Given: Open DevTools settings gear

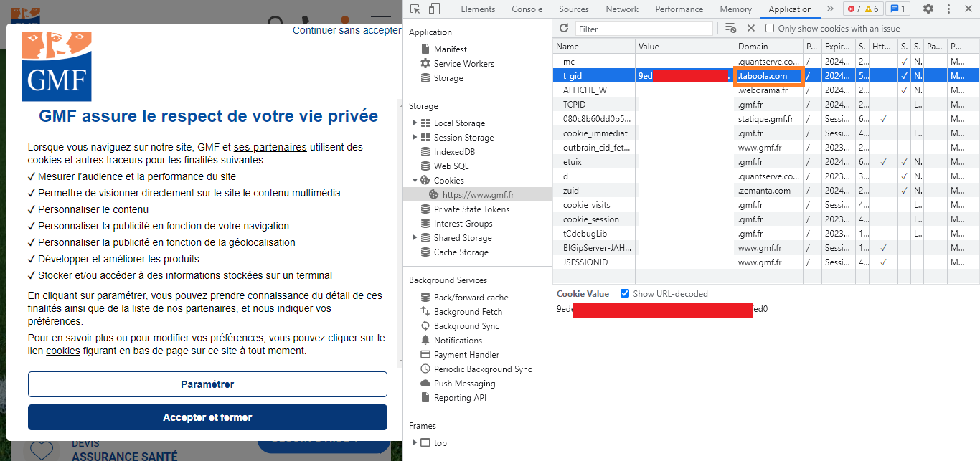Looking at the screenshot, I should [x=928, y=9].
